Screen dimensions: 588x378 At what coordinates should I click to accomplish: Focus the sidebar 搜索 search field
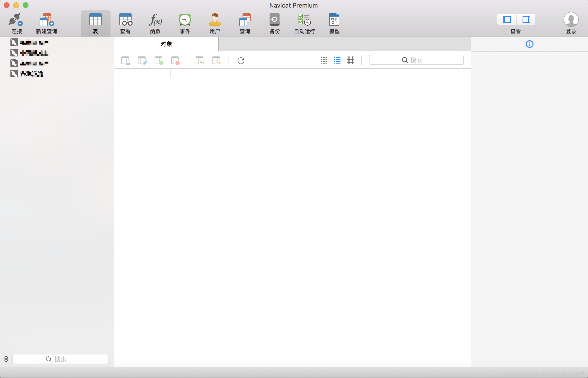61,359
